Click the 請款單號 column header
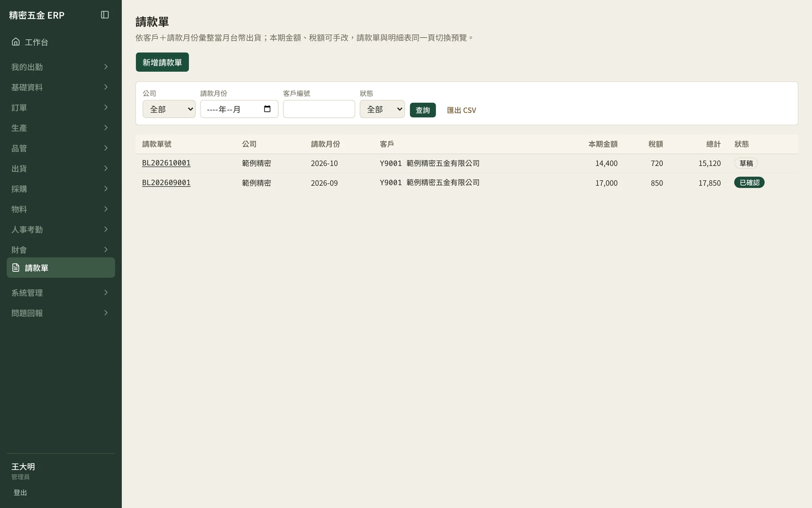Screen dimensions: 812x508 point(157,144)
